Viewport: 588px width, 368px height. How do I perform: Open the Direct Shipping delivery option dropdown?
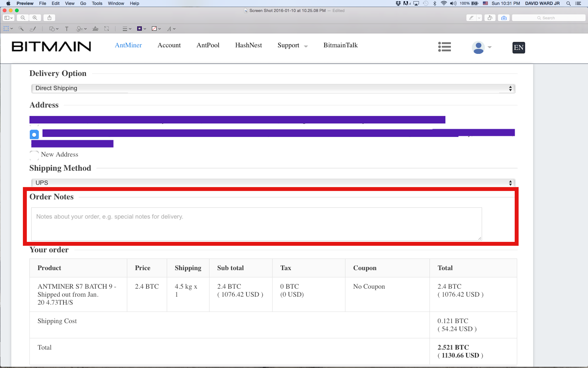tap(273, 88)
